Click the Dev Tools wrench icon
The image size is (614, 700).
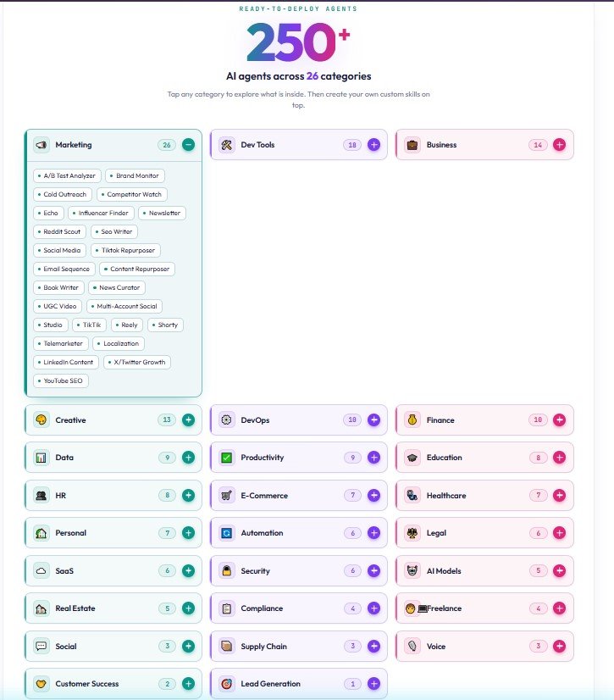point(227,145)
